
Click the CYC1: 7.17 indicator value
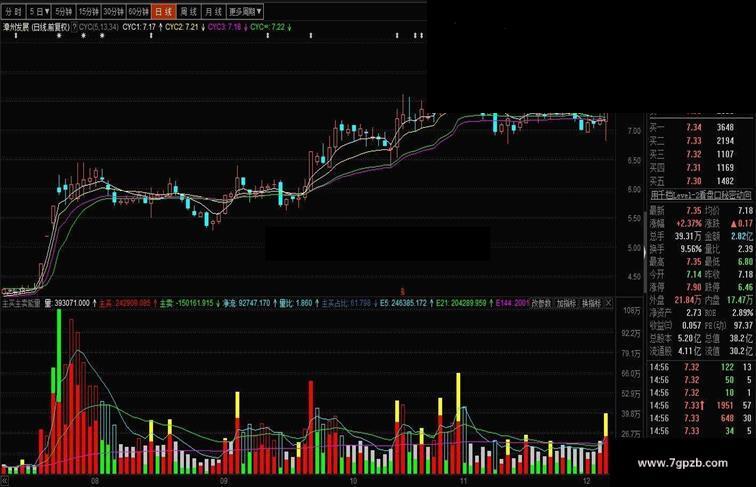coord(139,27)
